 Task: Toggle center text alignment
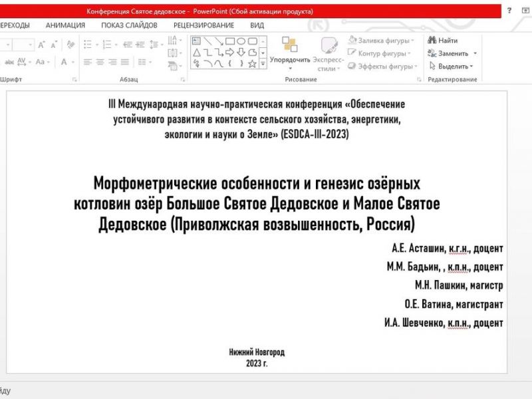click(x=100, y=62)
